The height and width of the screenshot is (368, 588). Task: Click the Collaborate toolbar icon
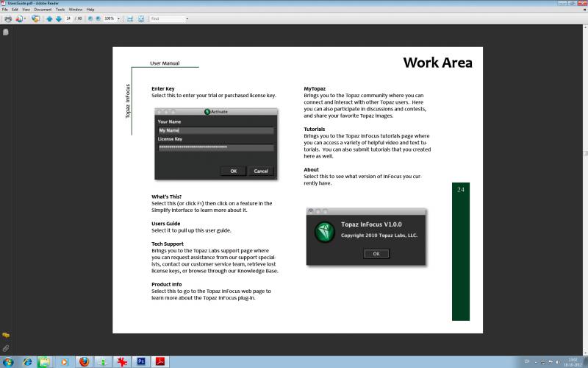pos(35,19)
